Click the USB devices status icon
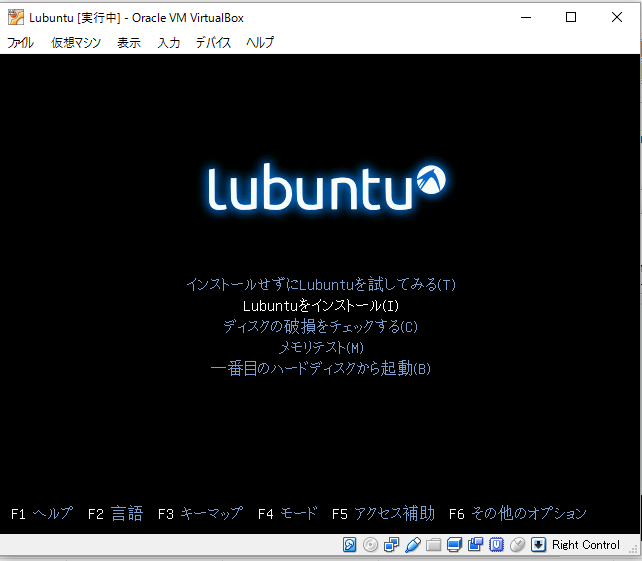The height and width of the screenshot is (561, 642). tap(413, 545)
